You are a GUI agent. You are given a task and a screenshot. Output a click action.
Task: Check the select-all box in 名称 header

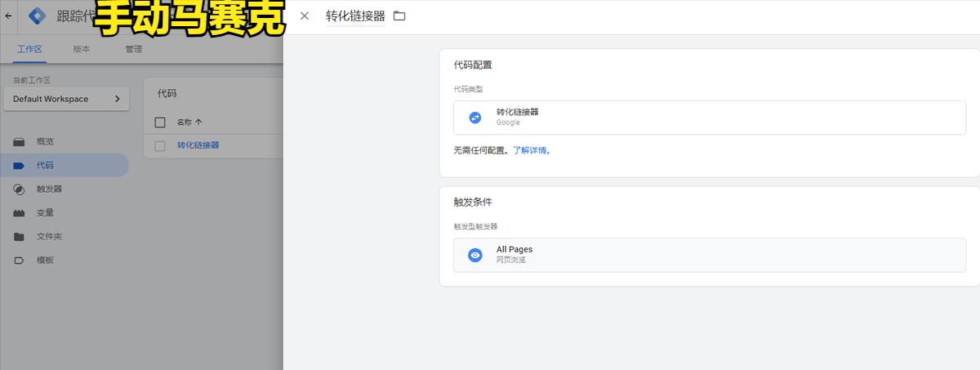tap(160, 122)
